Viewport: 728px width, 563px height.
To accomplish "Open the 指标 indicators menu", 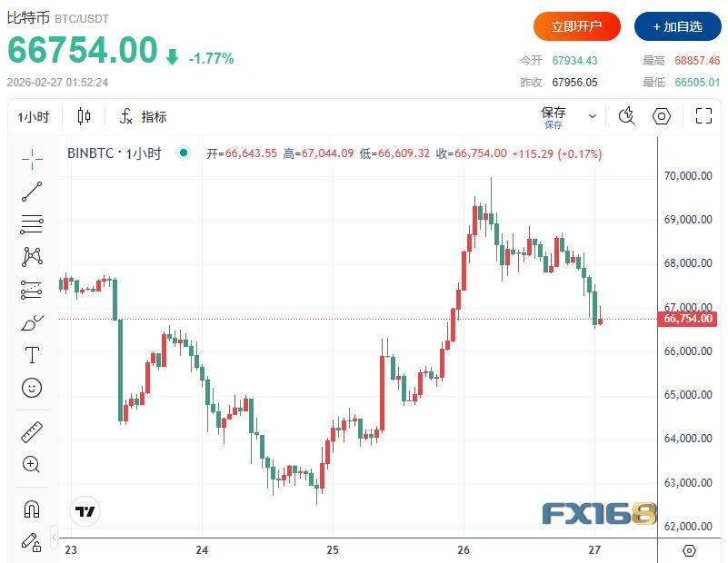I will tap(144, 116).
